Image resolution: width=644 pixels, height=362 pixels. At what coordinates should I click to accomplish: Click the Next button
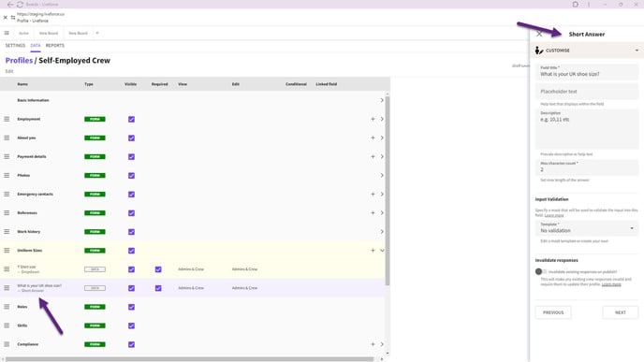click(621, 312)
